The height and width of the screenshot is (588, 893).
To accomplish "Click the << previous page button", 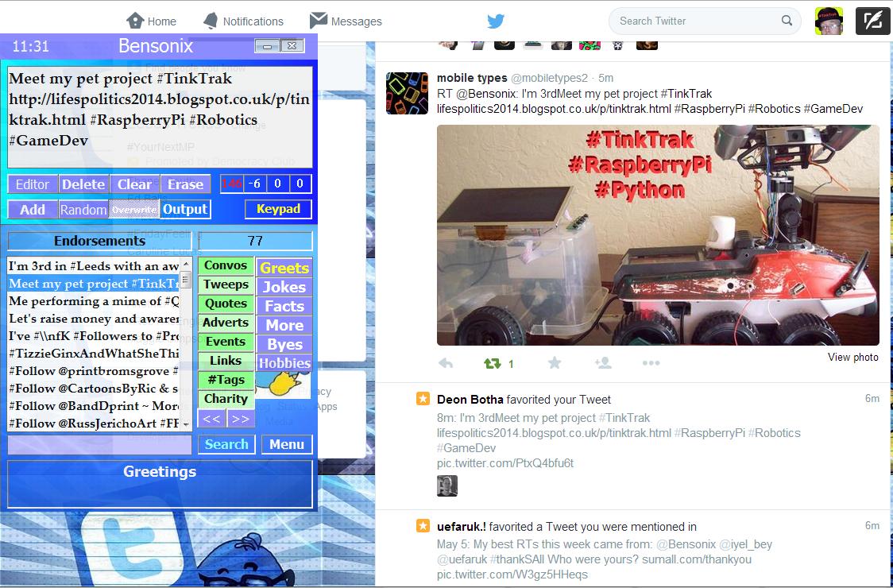I will (x=211, y=419).
